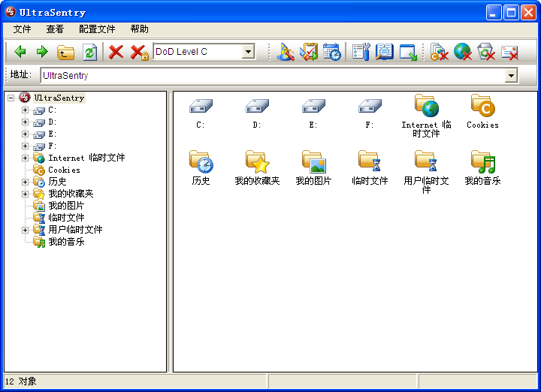Click the green back arrow
This screenshot has height=392, width=541.
(20, 52)
